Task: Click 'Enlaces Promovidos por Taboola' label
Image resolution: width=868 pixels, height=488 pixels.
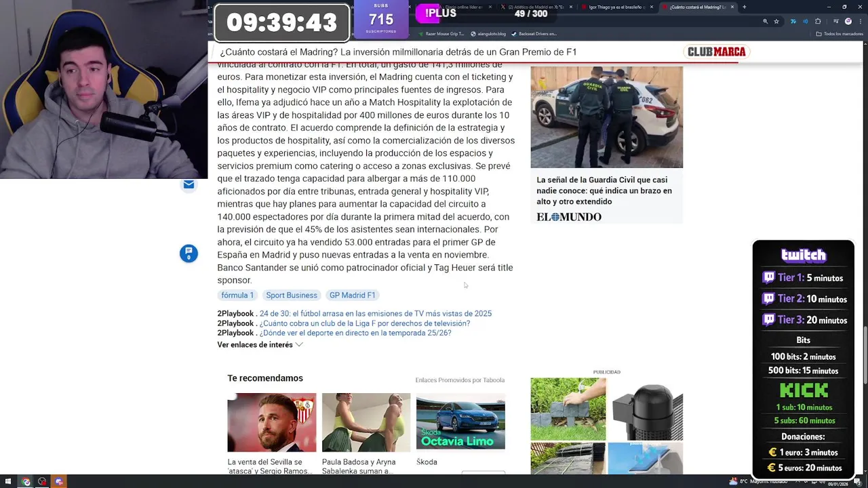Action: pyautogui.click(x=460, y=380)
